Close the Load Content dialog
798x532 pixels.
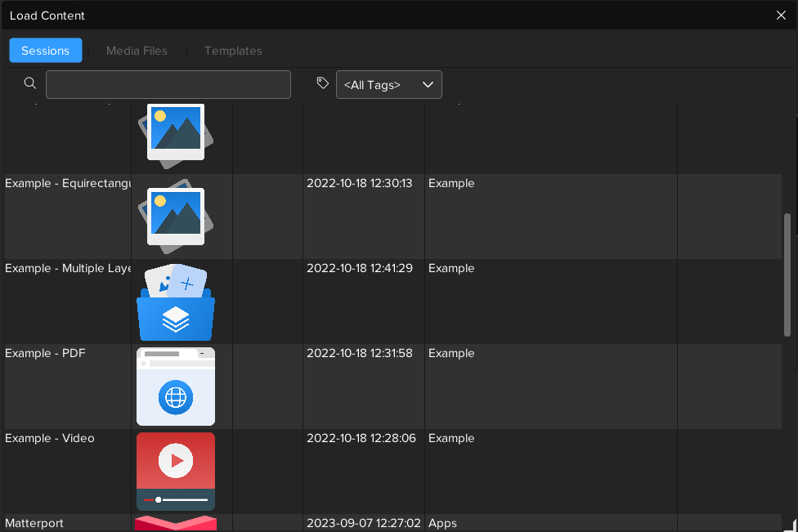coord(781,15)
